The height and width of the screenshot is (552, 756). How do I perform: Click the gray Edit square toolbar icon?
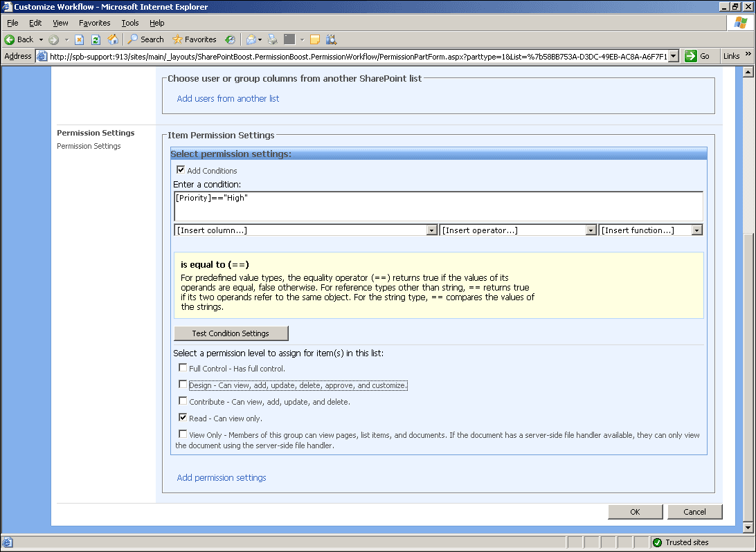point(289,39)
